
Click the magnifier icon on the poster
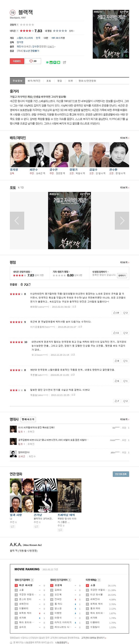pos(126,56)
